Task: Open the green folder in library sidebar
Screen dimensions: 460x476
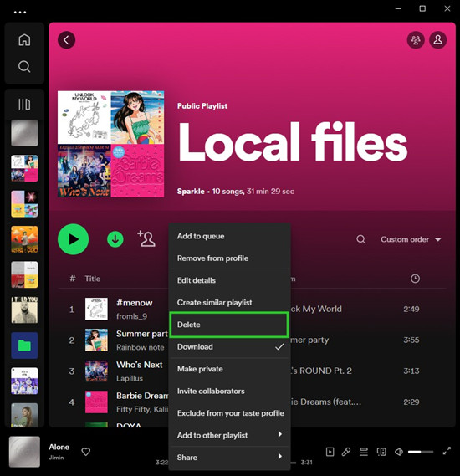Action: (x=24, y=345)
